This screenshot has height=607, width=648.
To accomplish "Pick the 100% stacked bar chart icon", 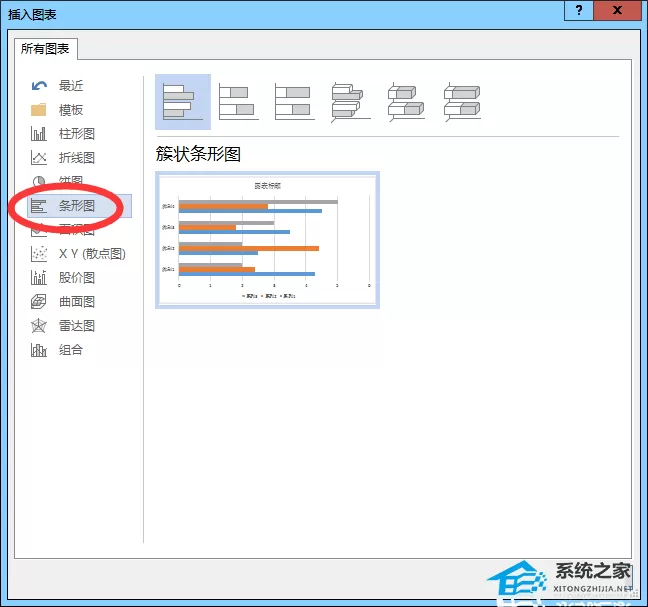I will [295, 102].
